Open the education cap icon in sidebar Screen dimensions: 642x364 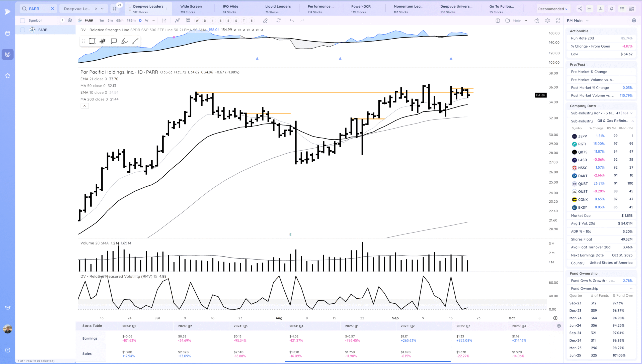[8, 308]
